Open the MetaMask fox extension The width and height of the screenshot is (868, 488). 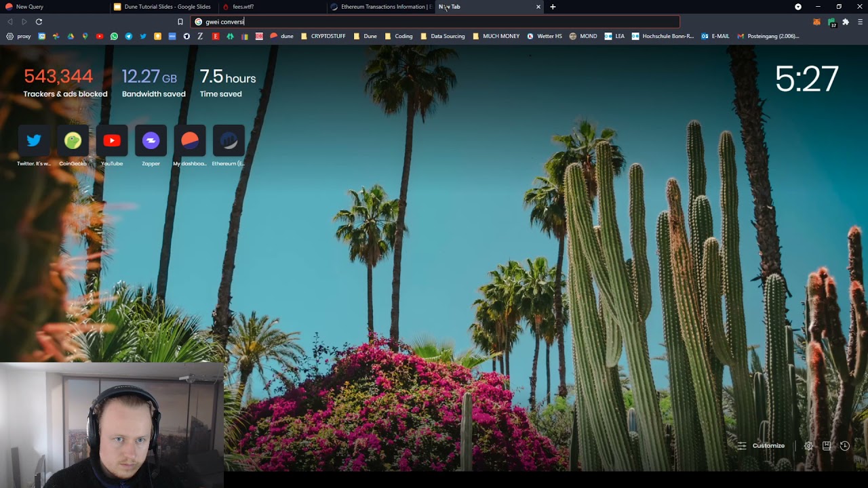[816, 22]
